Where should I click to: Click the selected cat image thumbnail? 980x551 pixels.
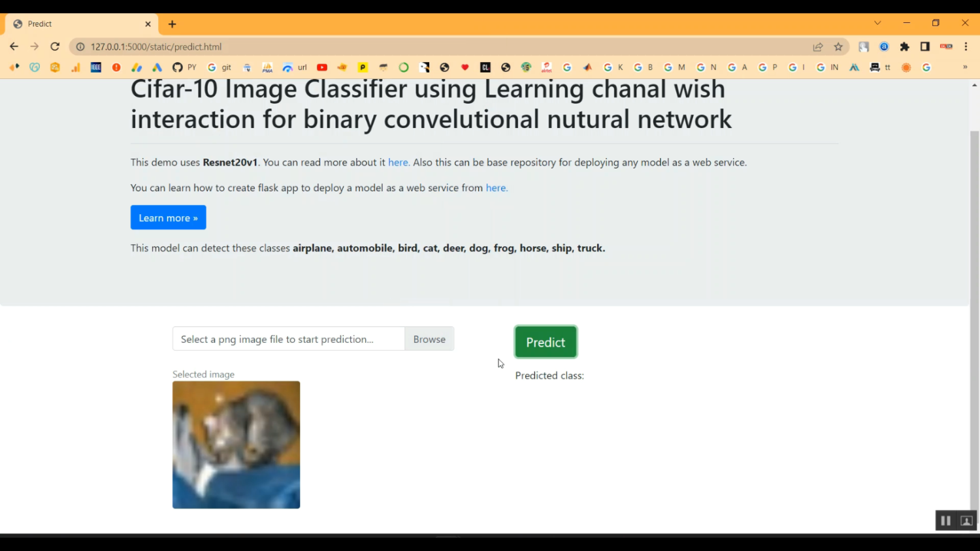(236, 445)
